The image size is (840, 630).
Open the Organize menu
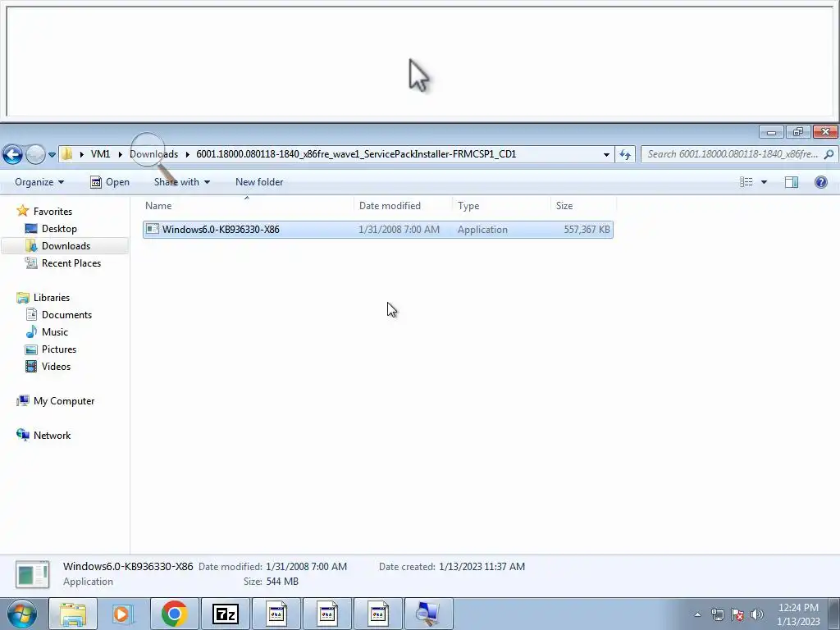(x=39, y=182)
